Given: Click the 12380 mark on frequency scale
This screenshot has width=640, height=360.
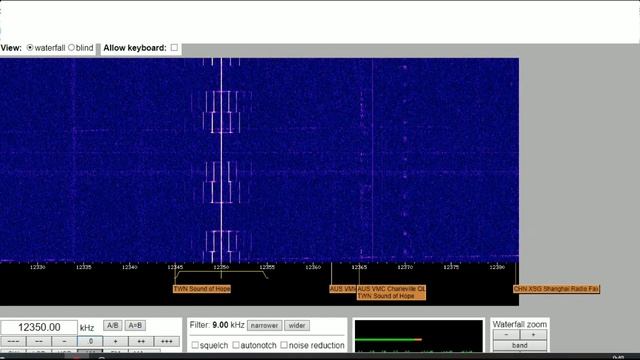Looking at the screenshot, I should point(497,267).
